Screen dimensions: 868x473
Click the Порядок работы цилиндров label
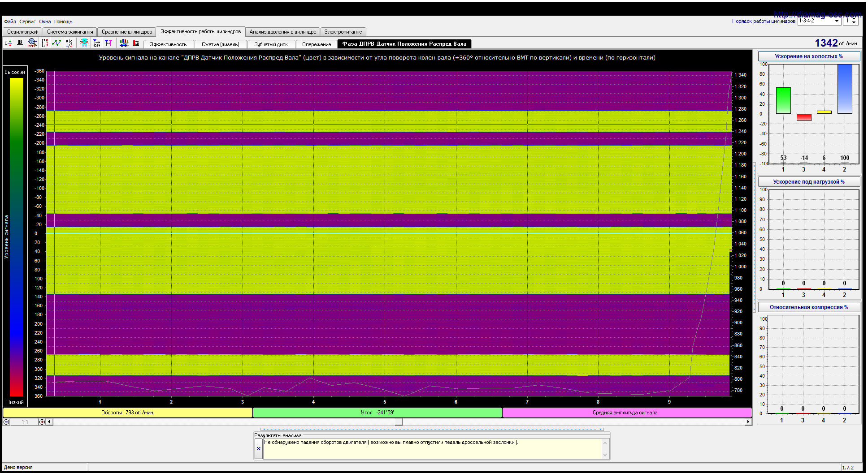764,21
